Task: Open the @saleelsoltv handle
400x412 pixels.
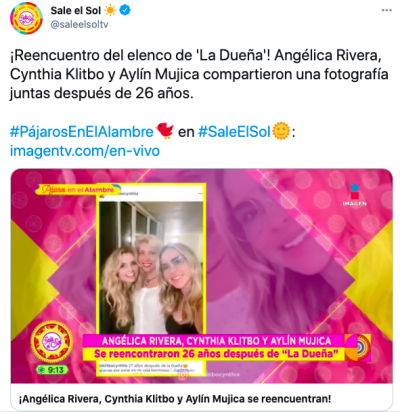Action: [x=79, y=25]
